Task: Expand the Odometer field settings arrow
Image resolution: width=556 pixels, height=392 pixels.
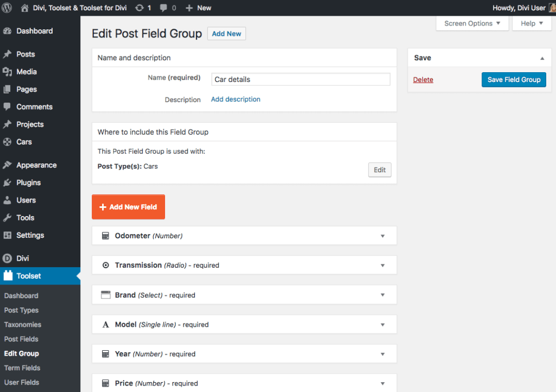Action: [383, 236]
